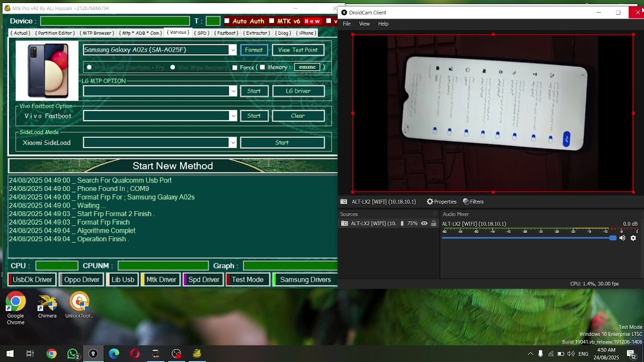
Task: Tick the Force checkbox
Action: point(234,67)
